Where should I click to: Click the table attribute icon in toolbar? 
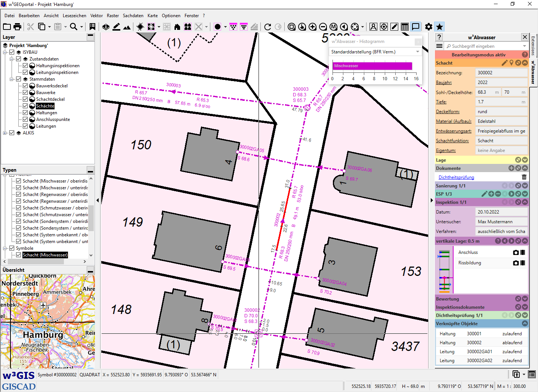point(405,27)
